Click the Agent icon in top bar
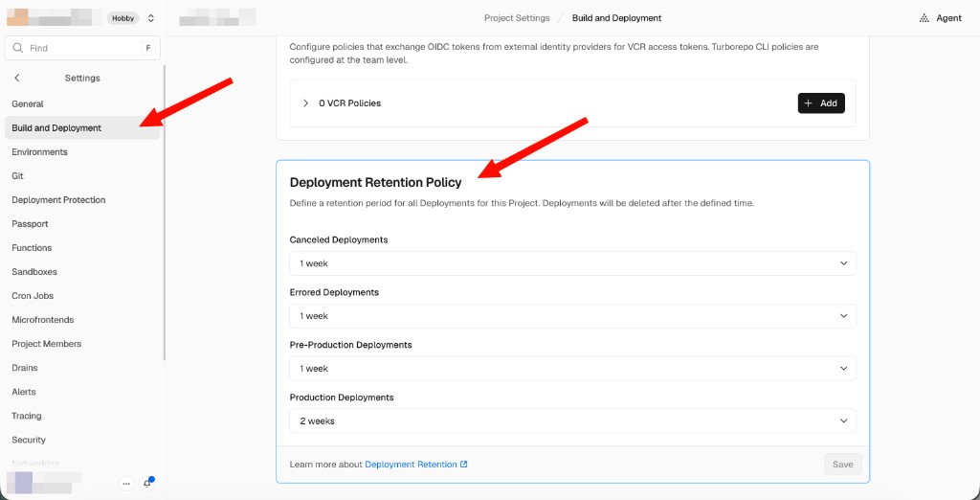 [x=924, y=18]
